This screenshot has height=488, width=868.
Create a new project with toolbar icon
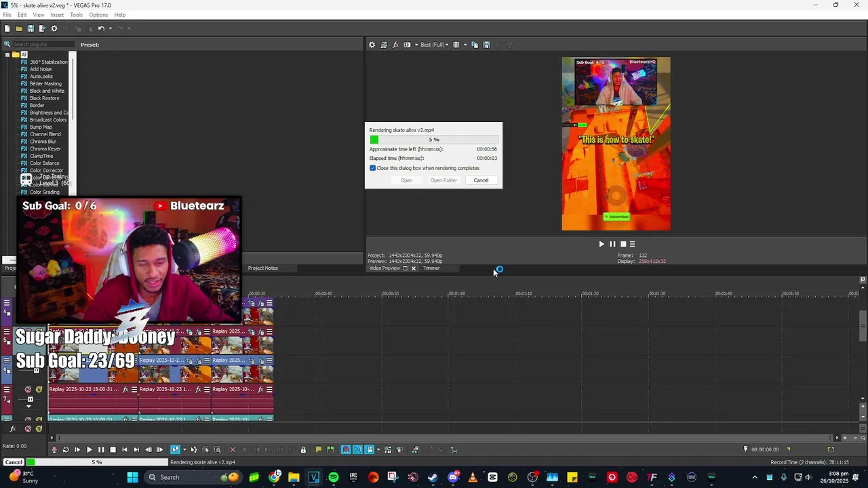click(7, 28)
